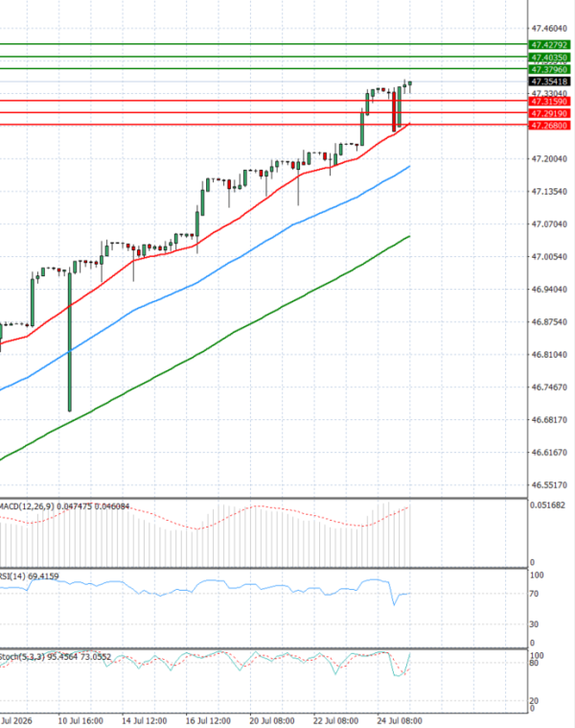Click the 46.55170 price scale value
Image resolution: width=575 pixels, height=728 pixels.
click(x=549, y=485)
